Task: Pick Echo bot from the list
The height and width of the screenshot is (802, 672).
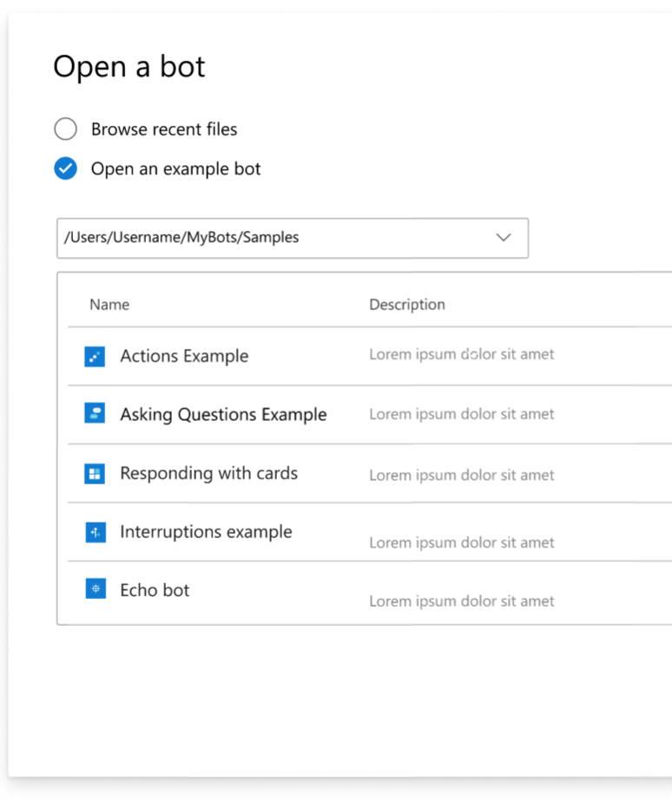Action: click(x=155, y=590)
